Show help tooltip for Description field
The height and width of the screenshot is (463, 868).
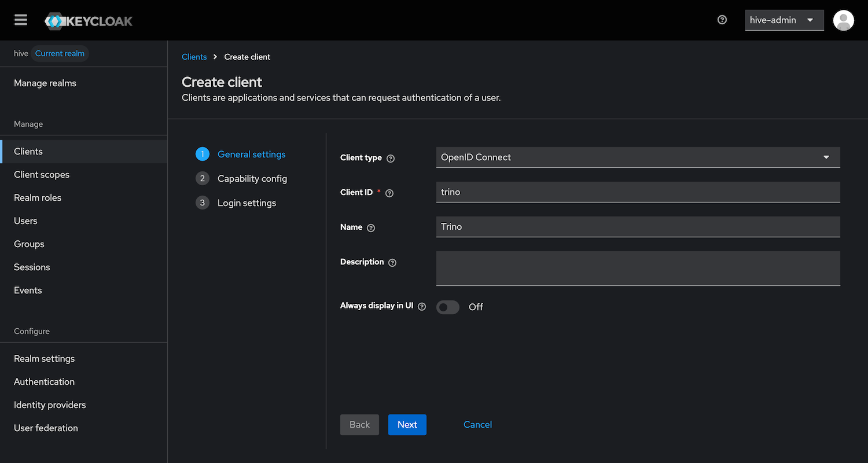[x=392, y=263]
